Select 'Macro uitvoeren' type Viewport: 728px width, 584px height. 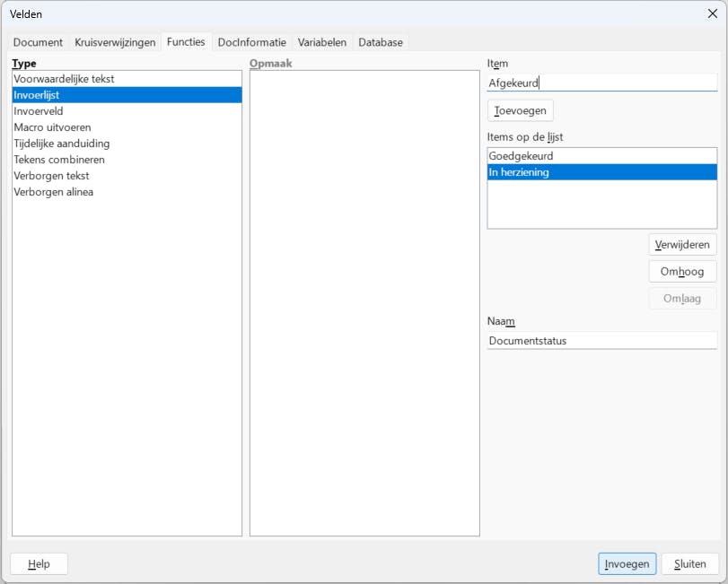tap(52, 127)
